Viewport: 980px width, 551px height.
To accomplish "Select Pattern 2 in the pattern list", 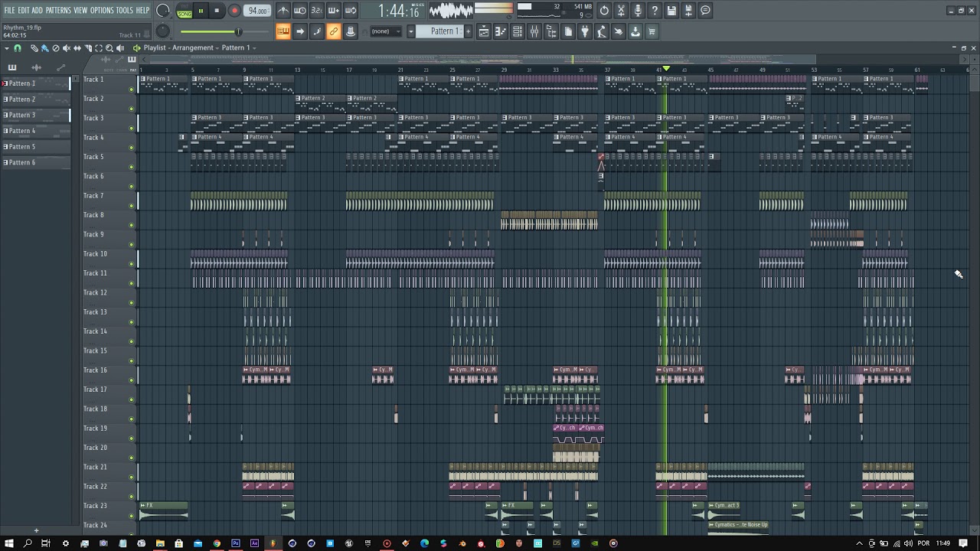I will (x=36, y=99).
